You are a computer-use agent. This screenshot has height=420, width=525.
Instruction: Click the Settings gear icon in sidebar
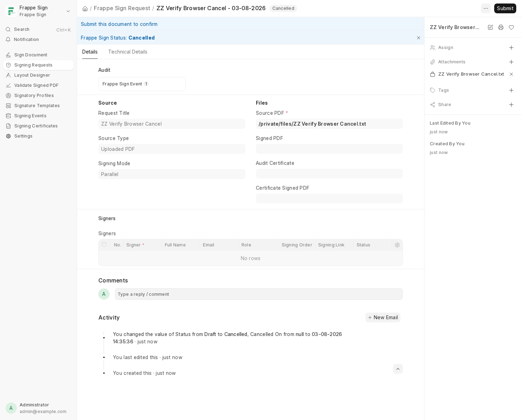point(8,136)
